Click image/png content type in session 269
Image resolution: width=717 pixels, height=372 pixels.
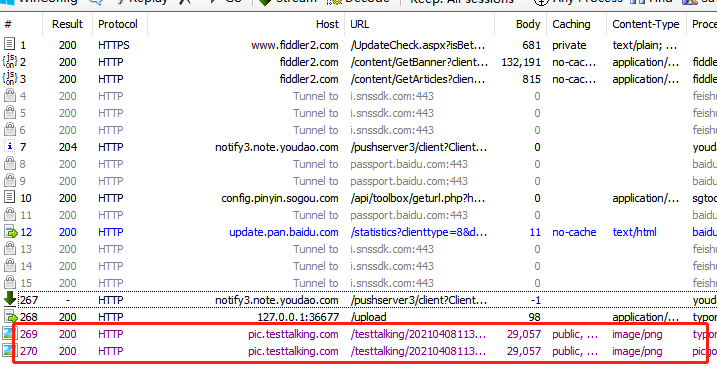click(x=637, y=334)
